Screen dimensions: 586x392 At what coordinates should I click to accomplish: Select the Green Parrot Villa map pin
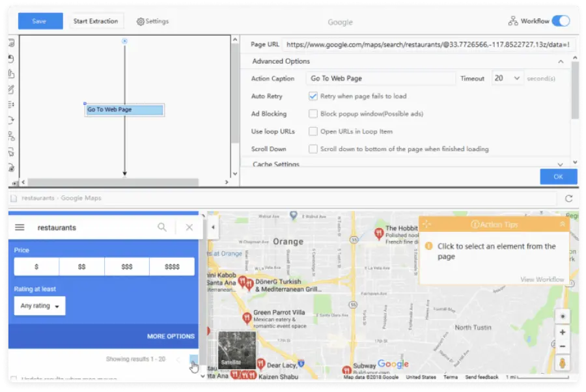click(x=247, y=318)
